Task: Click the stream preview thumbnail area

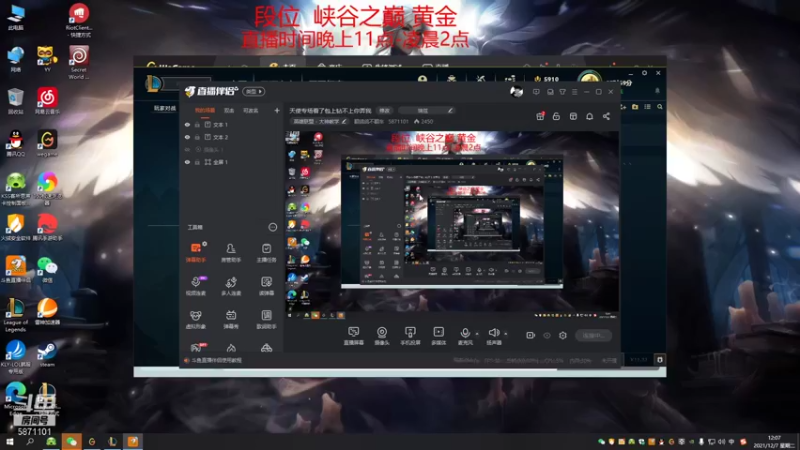Action: point(452,224)
